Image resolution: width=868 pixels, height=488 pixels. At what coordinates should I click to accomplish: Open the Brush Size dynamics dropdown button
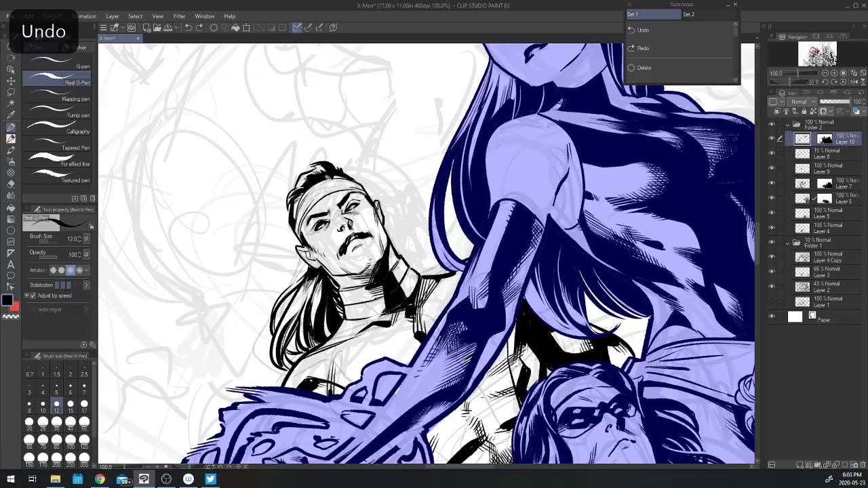click(x=86, y=239)
